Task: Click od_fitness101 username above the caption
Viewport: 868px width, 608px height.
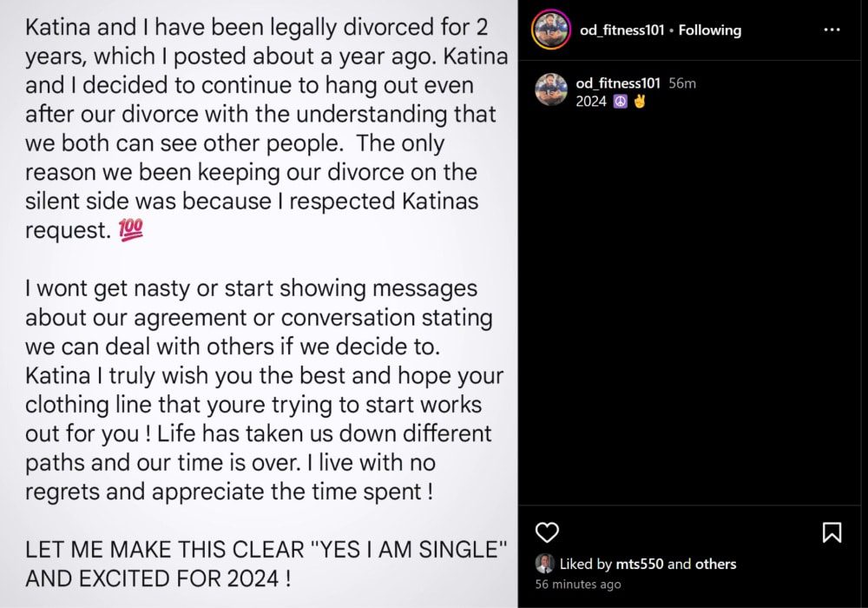Action: coord(619,83)
